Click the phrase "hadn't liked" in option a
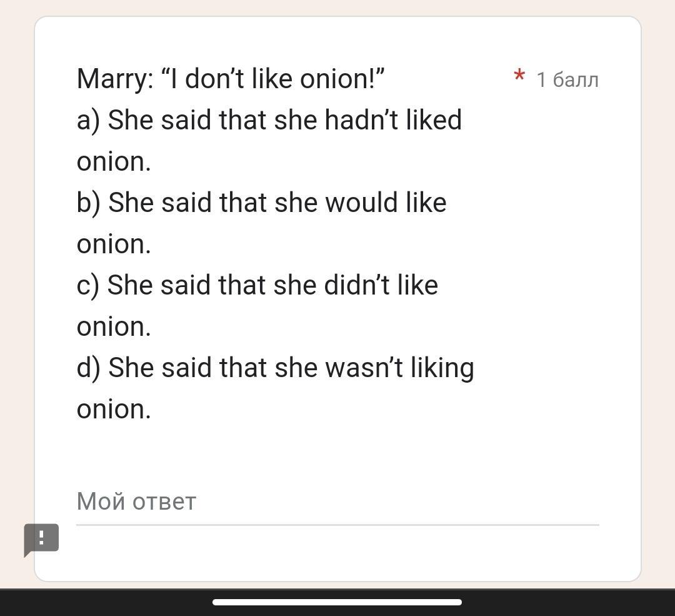The image size is (675, 616). click(x=392, y=120)
